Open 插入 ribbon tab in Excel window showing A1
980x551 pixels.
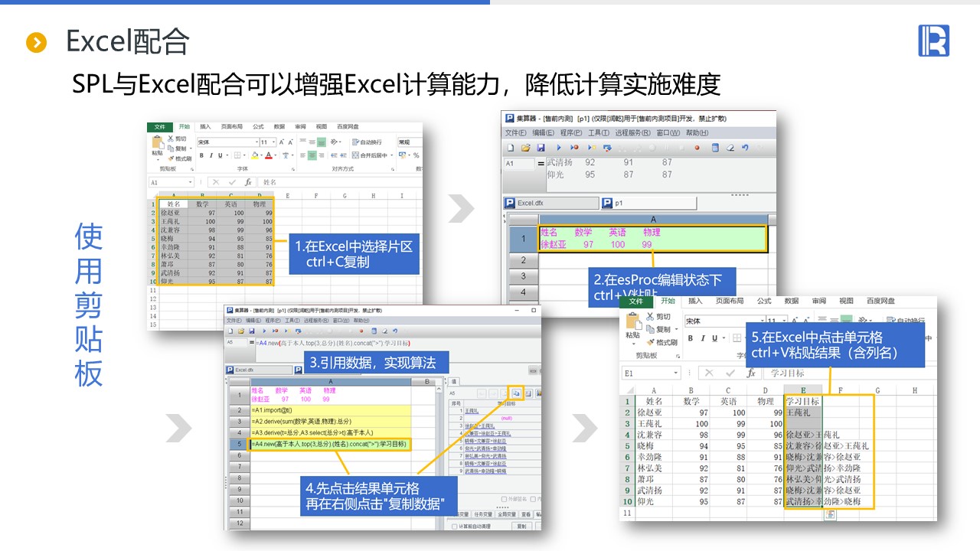click(205, 127)
